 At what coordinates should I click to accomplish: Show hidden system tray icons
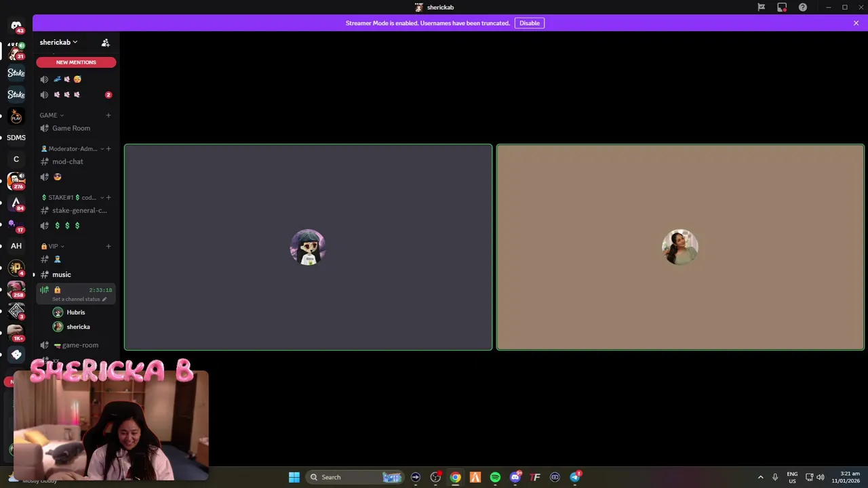coord(760,477)
